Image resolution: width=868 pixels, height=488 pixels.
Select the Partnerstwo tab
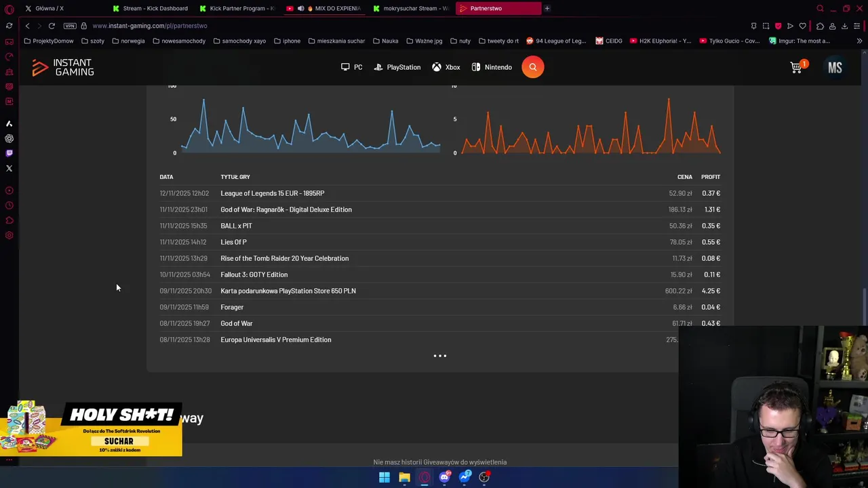[x=498, y=8]
